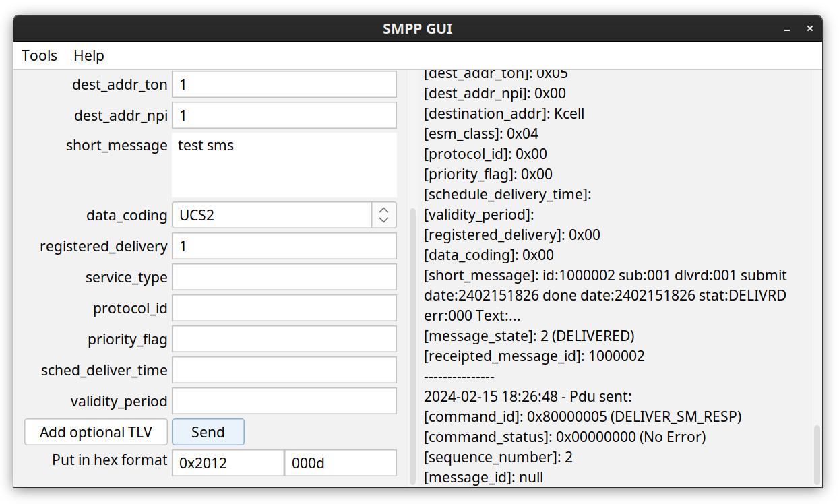Click the Send button
The image size is (839, 504).
208,432
